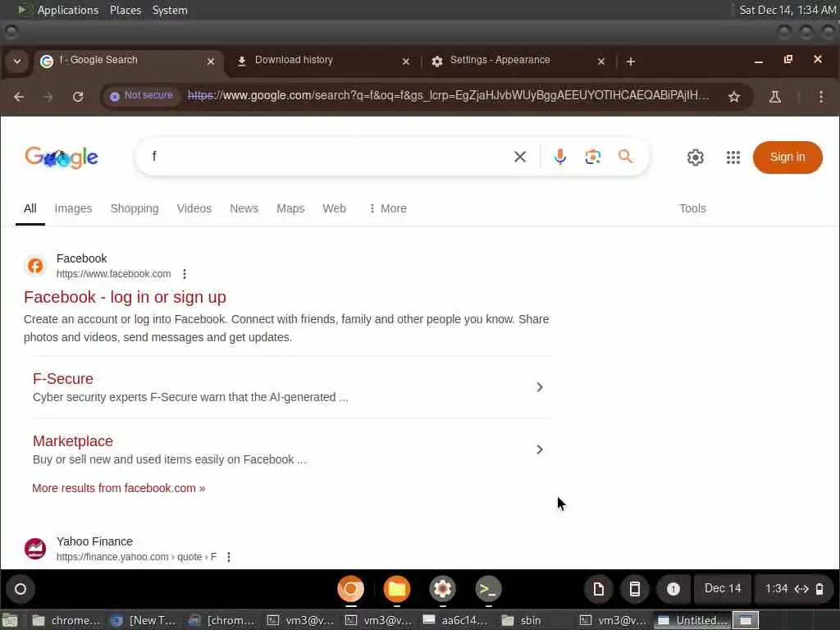This screenshot has height=630, width=840.
Task: Expand the F-Secure row chevron
Action: click(540, 387)
